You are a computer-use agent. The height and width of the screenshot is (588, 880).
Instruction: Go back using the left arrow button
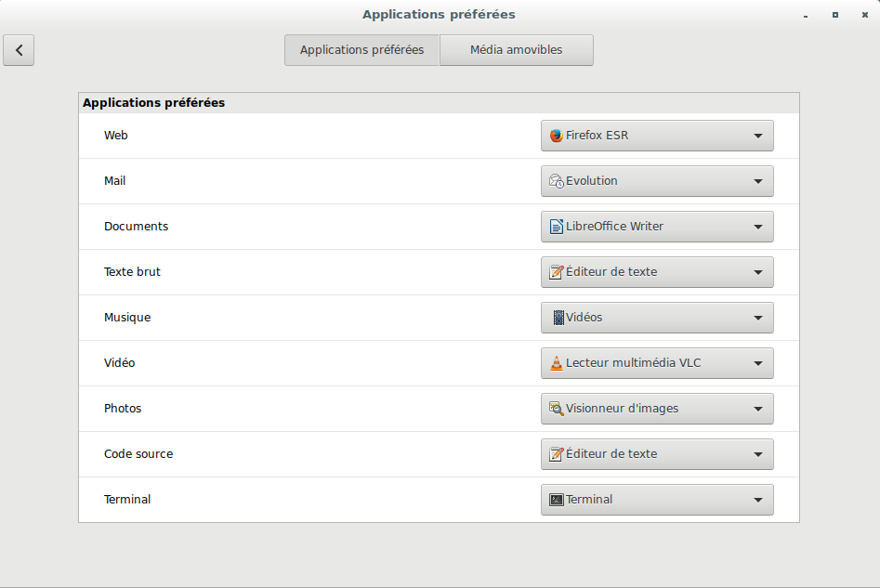pyautogui.click(x=19, y=50)
